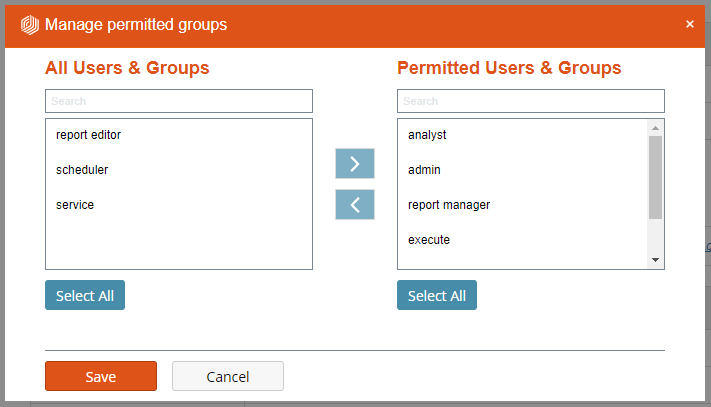Select 'report manager' in Permitted list
The image size is (711, 407).
(x=449, y=205)
